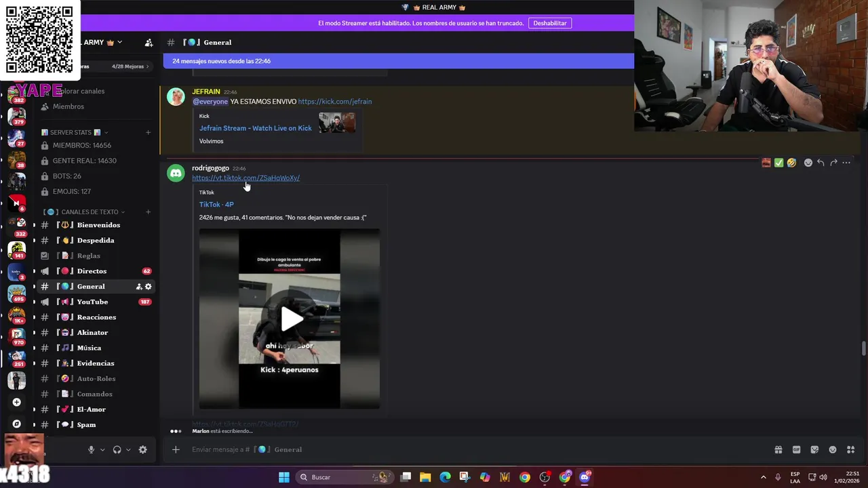Viewport: 868px width, 488px height.
Task: Collapse the SERVER STATS category
Action: coord(75,132)
